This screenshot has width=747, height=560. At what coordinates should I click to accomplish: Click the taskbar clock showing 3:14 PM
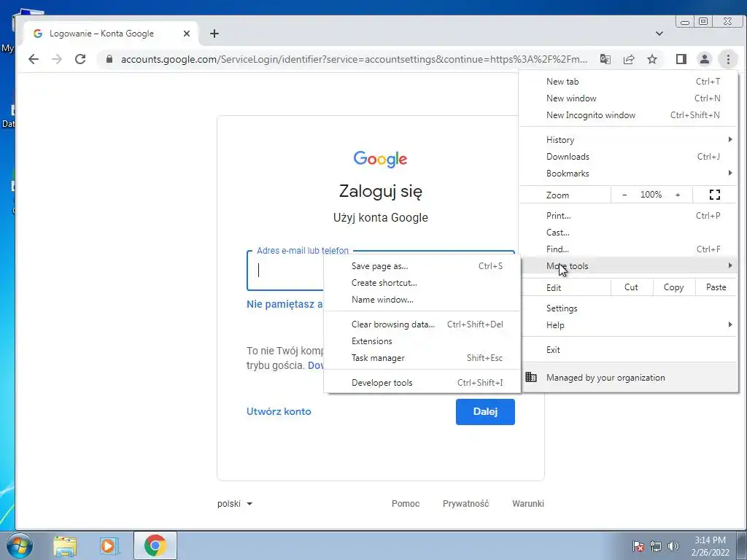click(x=710, y=546)
